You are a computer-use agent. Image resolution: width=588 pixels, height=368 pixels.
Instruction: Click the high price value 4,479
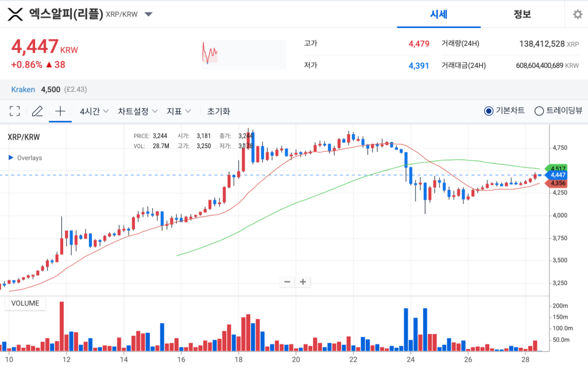419,44
